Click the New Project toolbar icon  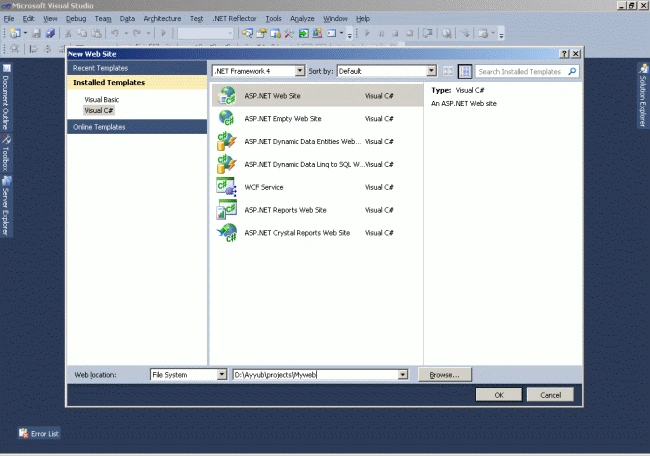point(15,33)
